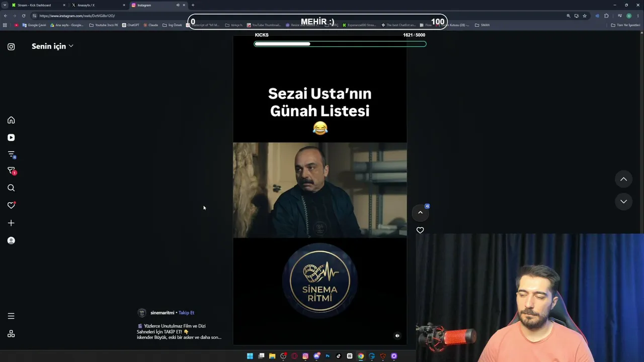Viewport: 644px width, 362px height.
Task: Close the 'Stream - Kick Dashboard' tab
Action: [64, 5]
